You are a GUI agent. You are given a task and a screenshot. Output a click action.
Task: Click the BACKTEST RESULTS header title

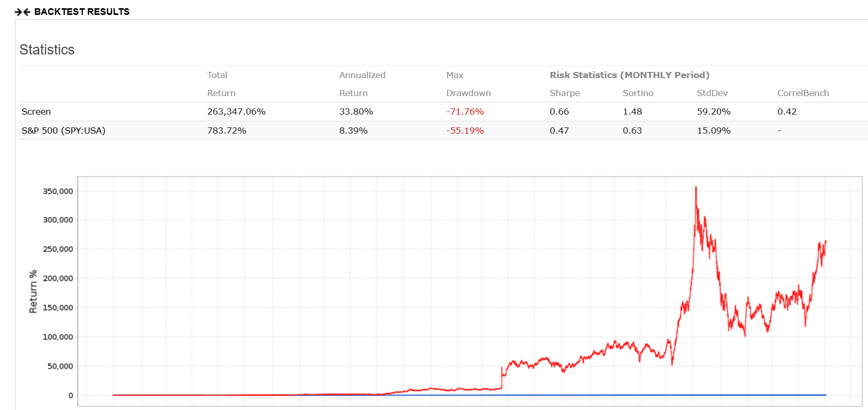82,12
